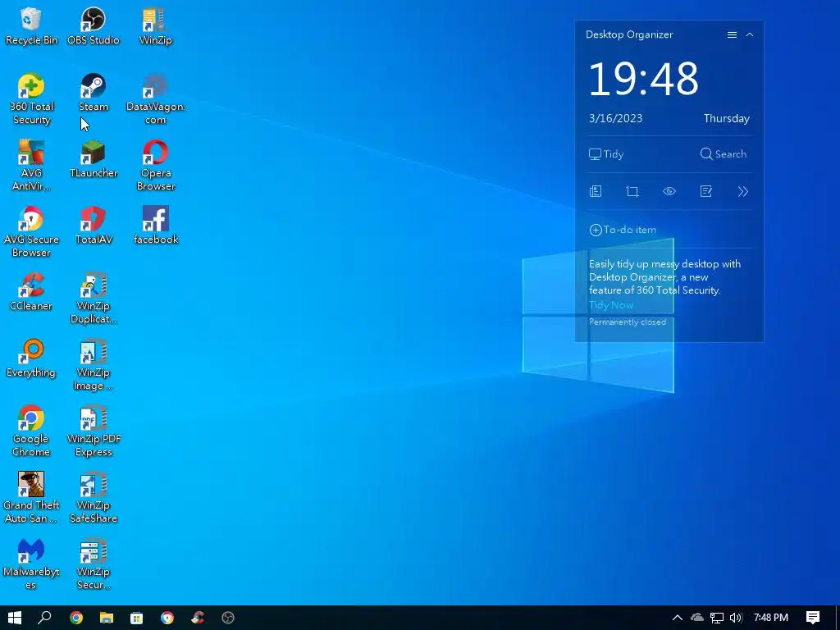Select the CCleaner desktop shortcut
Viewport: 840px width, 630px height.
[x=31, y=291]
